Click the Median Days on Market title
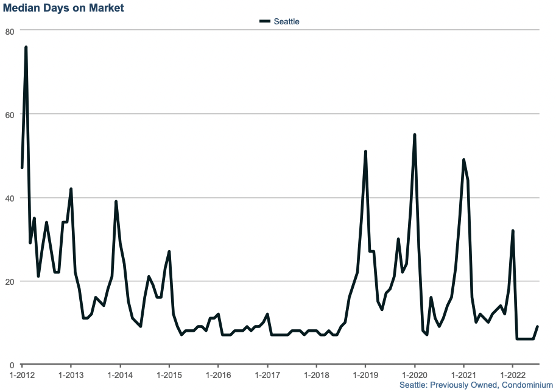 (x=63, y=8)
